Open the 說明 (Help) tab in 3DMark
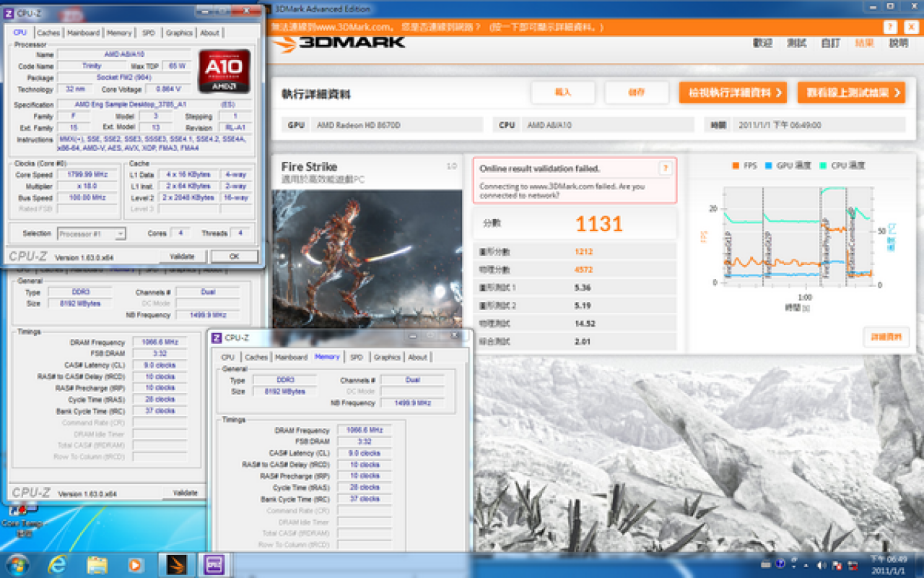This screenshot has width=924, height=578. [899, 43]
